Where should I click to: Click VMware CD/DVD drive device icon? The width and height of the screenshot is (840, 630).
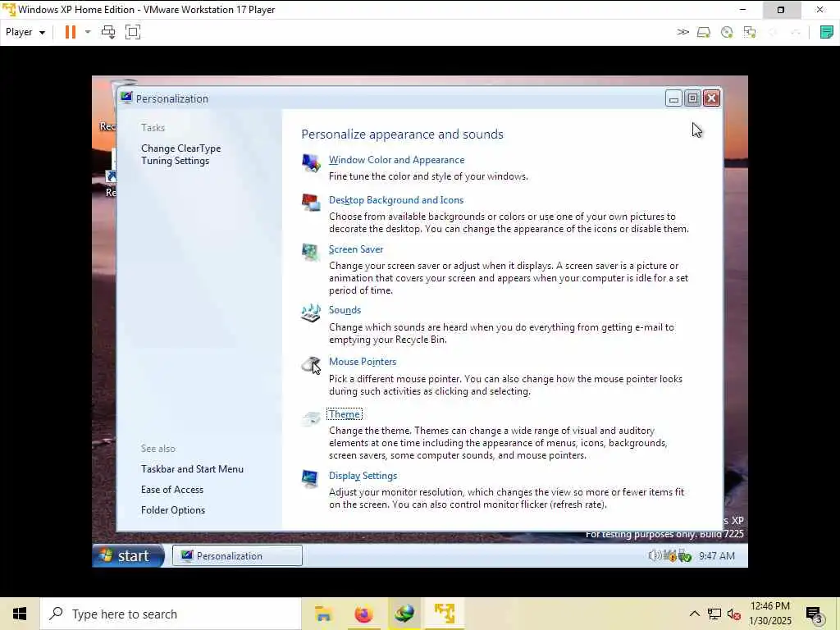[x=727, y=32]
